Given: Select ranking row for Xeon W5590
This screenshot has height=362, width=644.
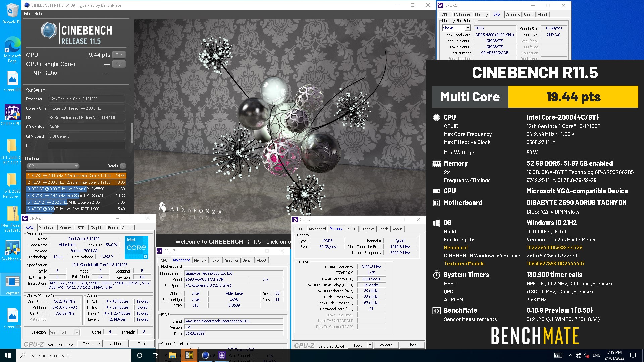Looking at the screenshot, I should (x=76, y=189).
